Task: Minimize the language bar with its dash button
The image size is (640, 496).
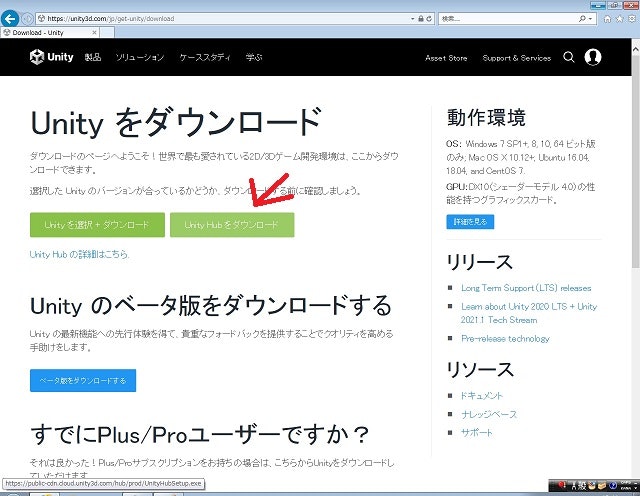Action: pyautogui.click(x=636, y=483)
